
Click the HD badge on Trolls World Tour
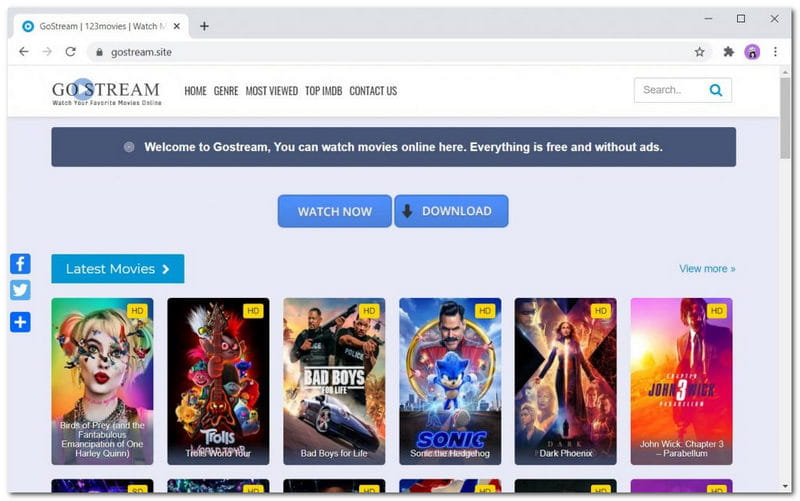253,311
